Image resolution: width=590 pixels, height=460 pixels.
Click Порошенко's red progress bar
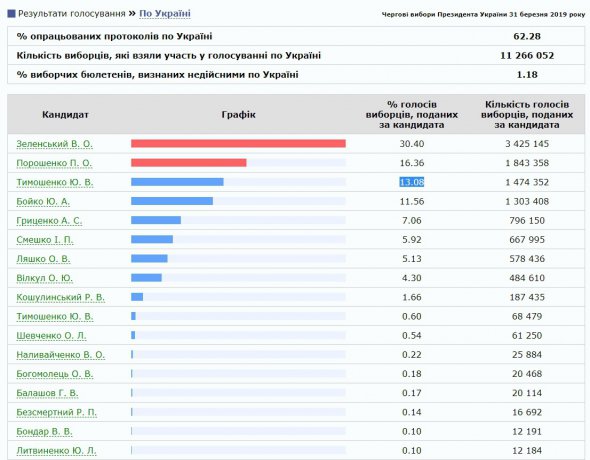189,163
